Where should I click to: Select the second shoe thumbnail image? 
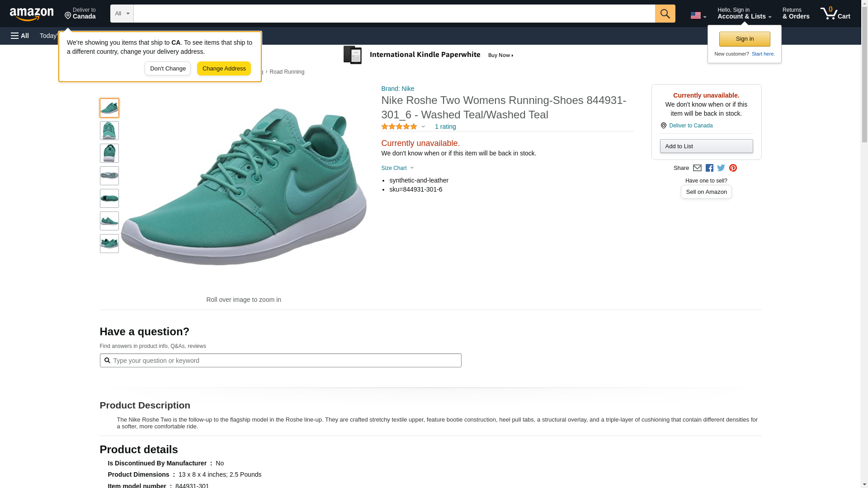coord(109,131)
